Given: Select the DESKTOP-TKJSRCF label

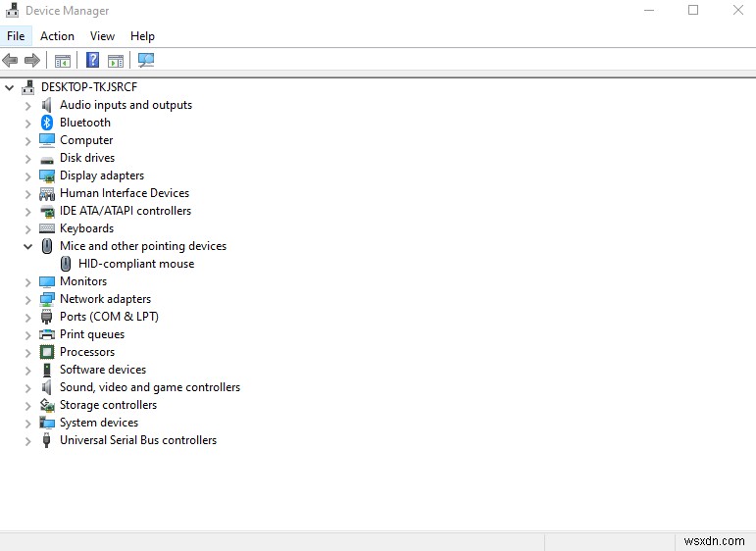Looking at the screenshot, I should coord(89,87).
